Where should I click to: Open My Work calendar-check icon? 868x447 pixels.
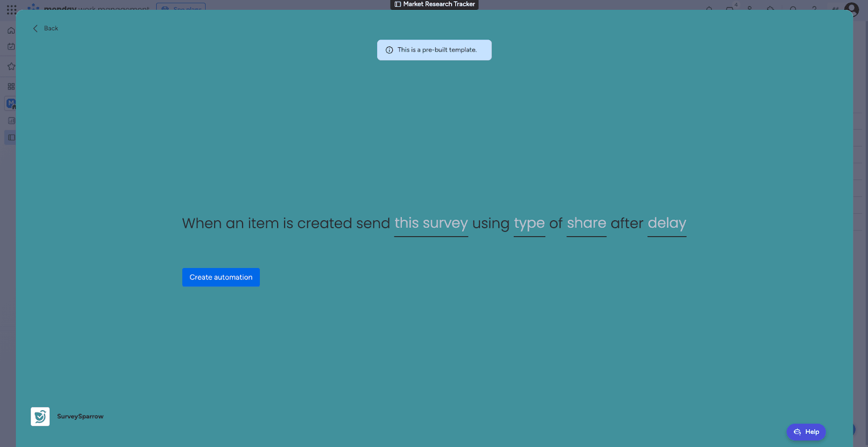click(x=11, y=47)
